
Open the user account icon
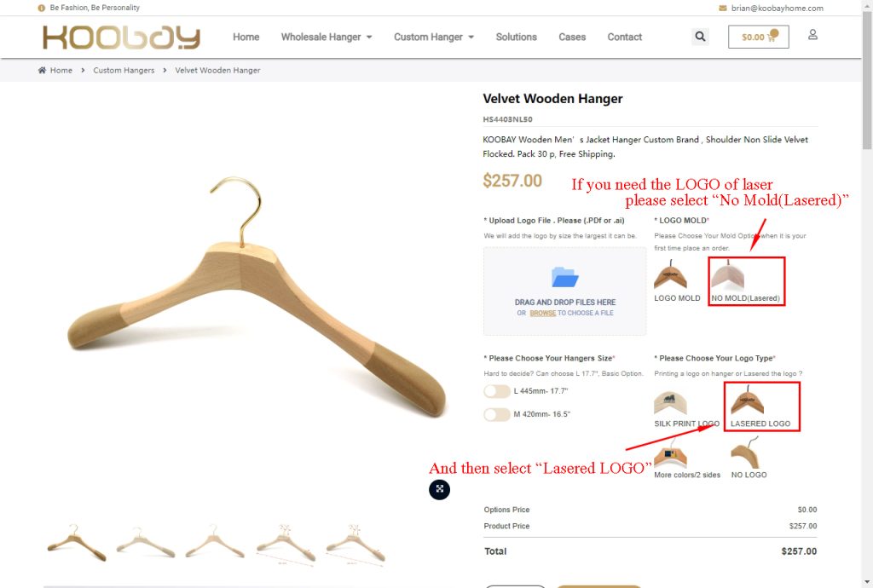point(812,34)
